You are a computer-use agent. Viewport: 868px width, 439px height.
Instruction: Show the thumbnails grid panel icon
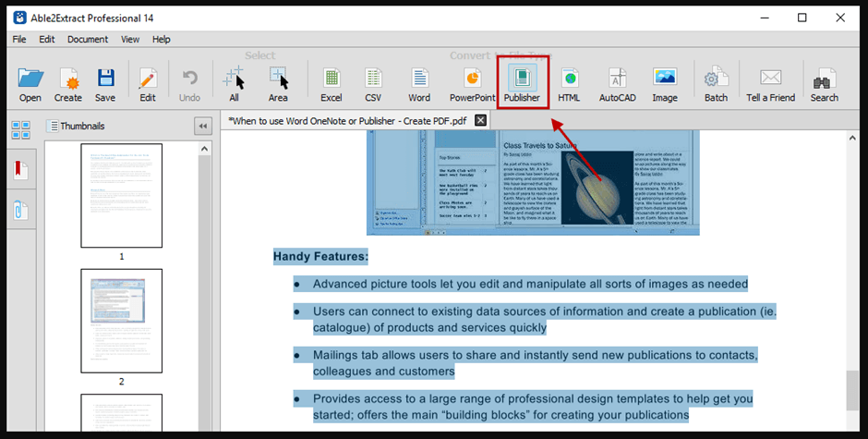[21, 129]
